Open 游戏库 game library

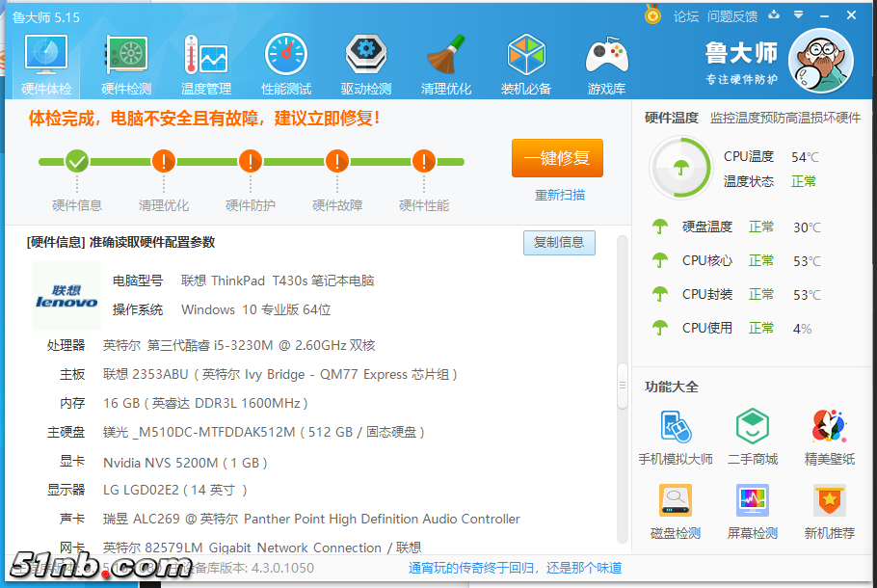point(606,65)
